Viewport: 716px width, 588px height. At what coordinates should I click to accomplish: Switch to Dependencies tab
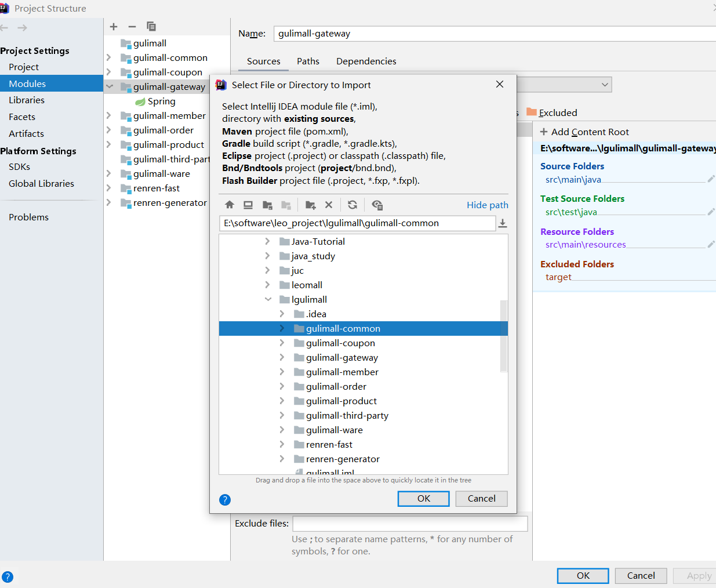[366, 61]
